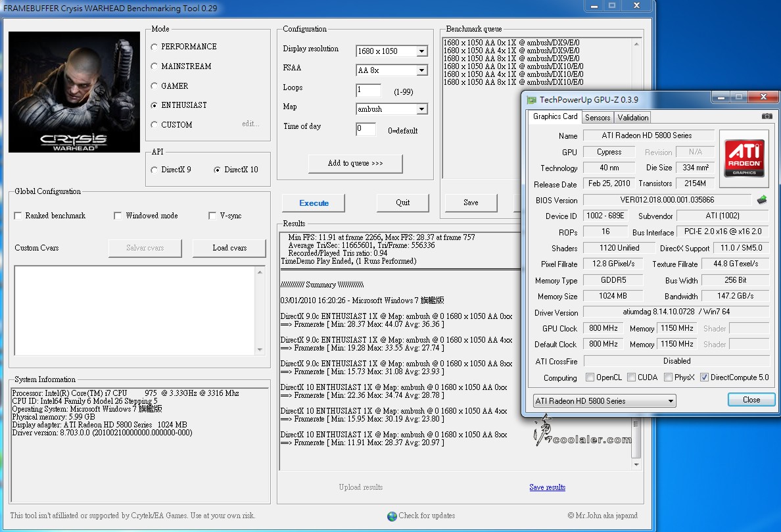The width and height of the screenshot is (781, 532).
Task: Click the Close button in GPU-Z
Action: click(751, 400)
